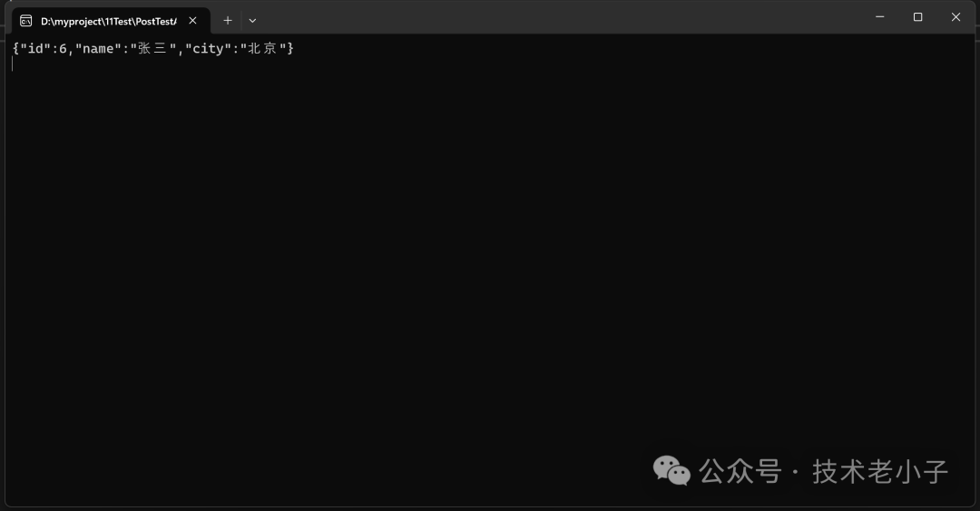
Task: Click the city value 北京 in JSON output
Action: click(x=262, y=48)
